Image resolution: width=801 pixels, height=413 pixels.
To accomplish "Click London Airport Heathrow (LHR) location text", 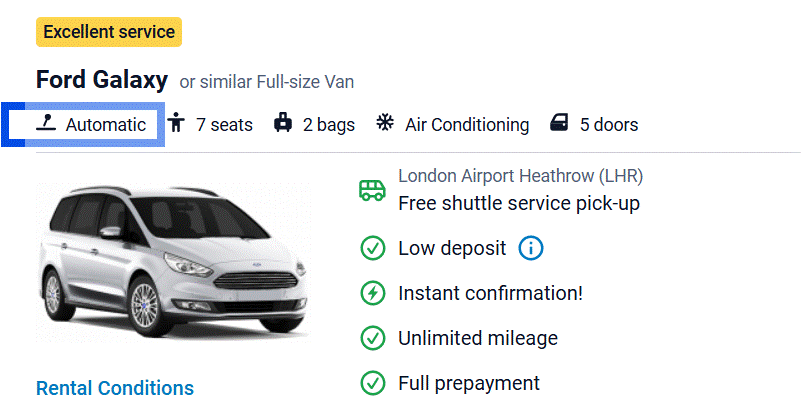I will [x=520, y=176].
